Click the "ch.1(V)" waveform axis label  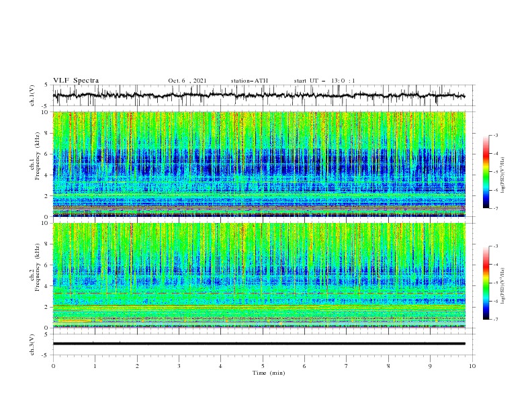click(x=32, y=95)
